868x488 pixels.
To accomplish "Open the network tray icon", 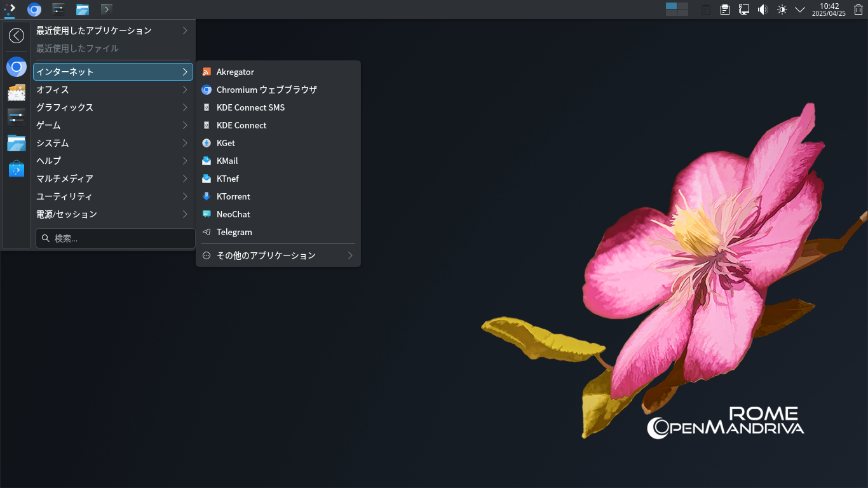I will (743, 10).
